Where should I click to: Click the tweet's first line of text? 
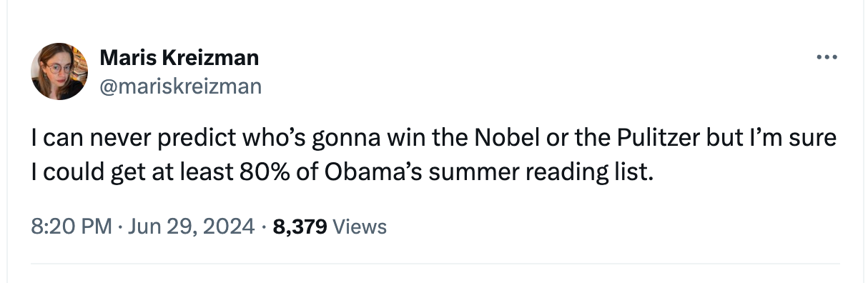tap(433, 138)
